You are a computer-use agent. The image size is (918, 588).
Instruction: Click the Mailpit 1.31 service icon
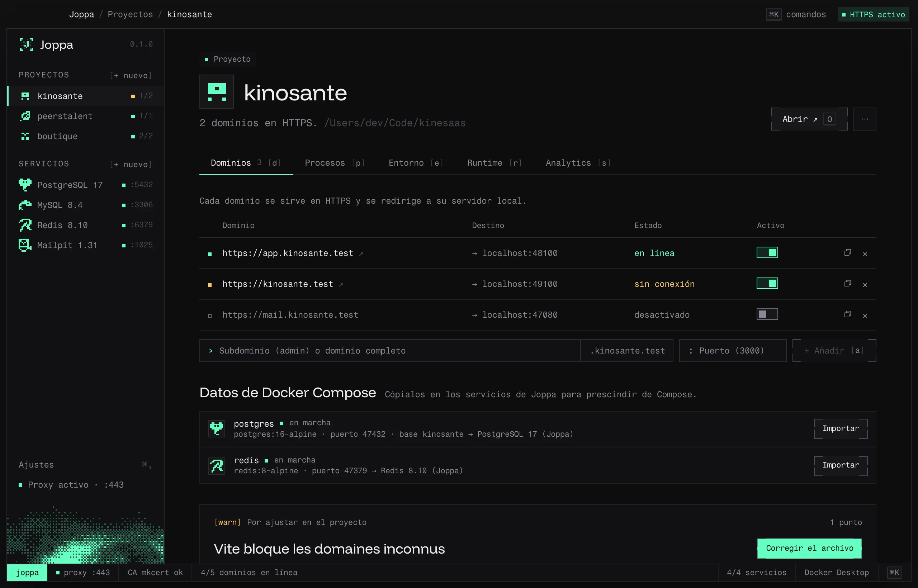click(x=25, y=245)
